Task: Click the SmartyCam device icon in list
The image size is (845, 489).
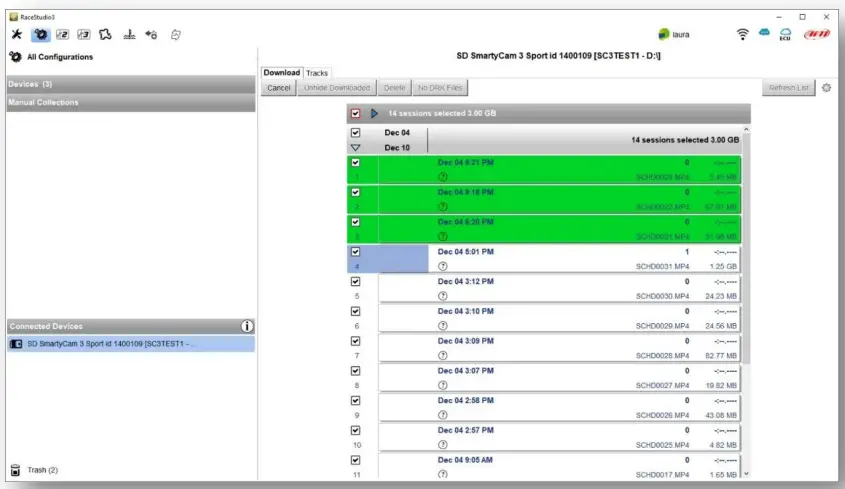Action: 16,344
